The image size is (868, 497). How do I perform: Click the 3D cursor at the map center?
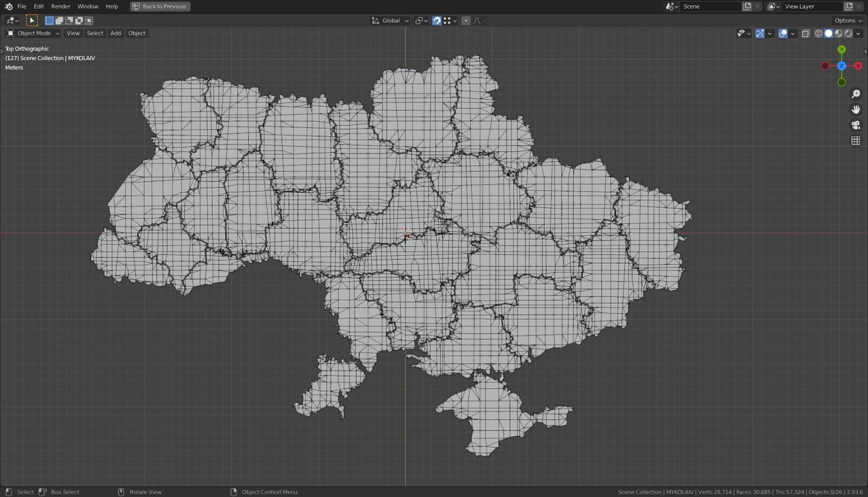[405, 233]
